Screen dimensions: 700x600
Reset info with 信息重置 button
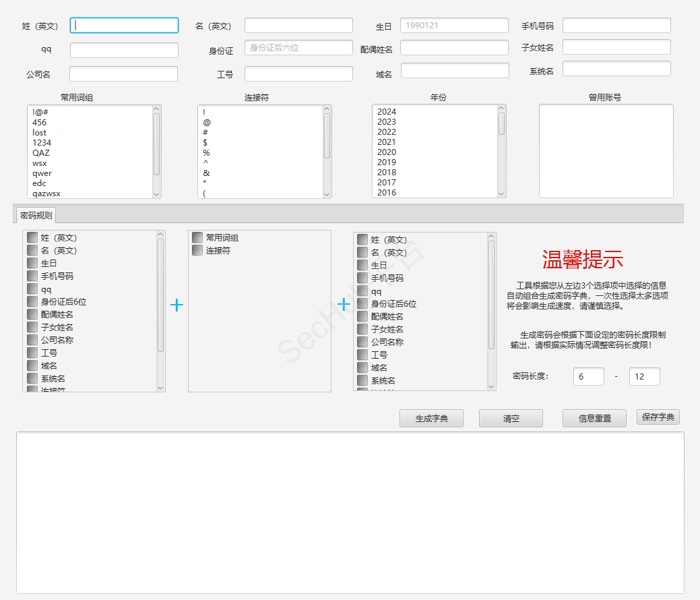(x=594, y=419)
